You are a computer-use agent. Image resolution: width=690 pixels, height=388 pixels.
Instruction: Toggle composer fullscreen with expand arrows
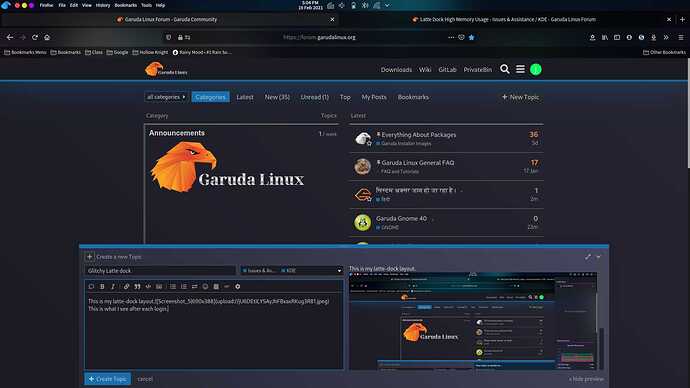[588, 256]
